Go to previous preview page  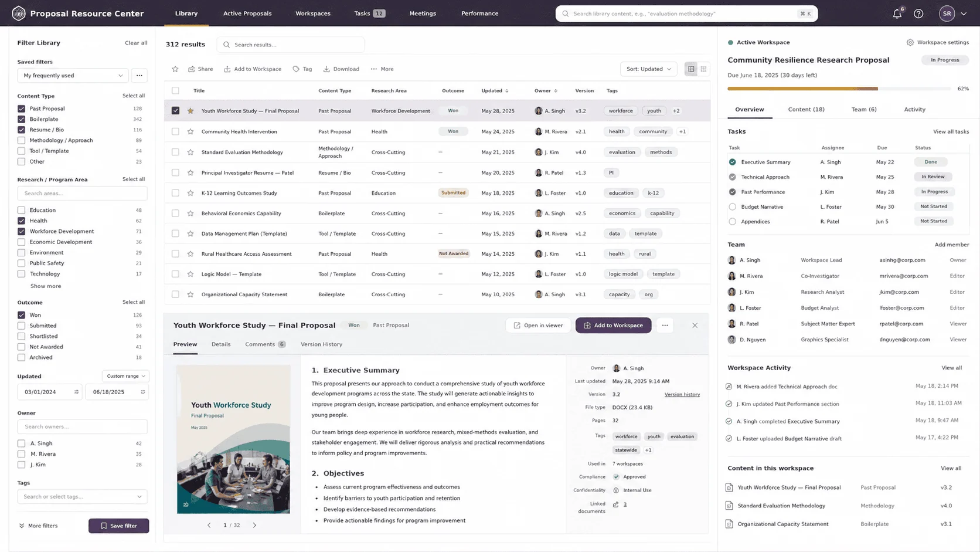[209, 526]
